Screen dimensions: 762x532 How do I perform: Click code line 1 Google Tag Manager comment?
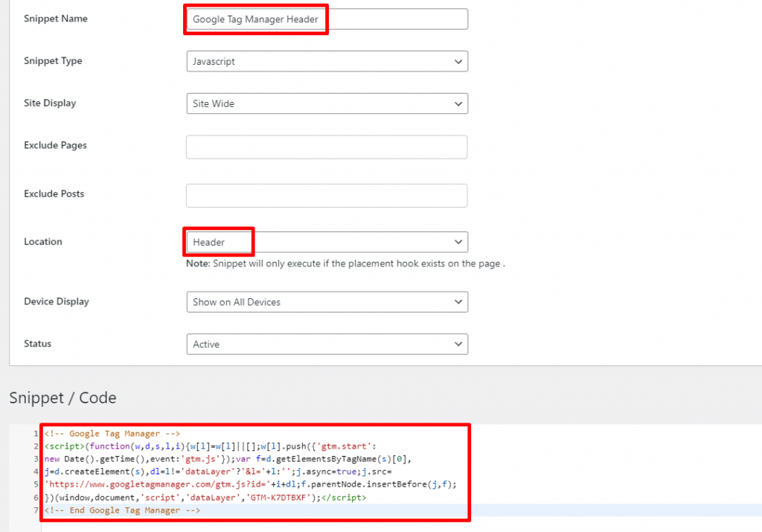pos(112,433)
